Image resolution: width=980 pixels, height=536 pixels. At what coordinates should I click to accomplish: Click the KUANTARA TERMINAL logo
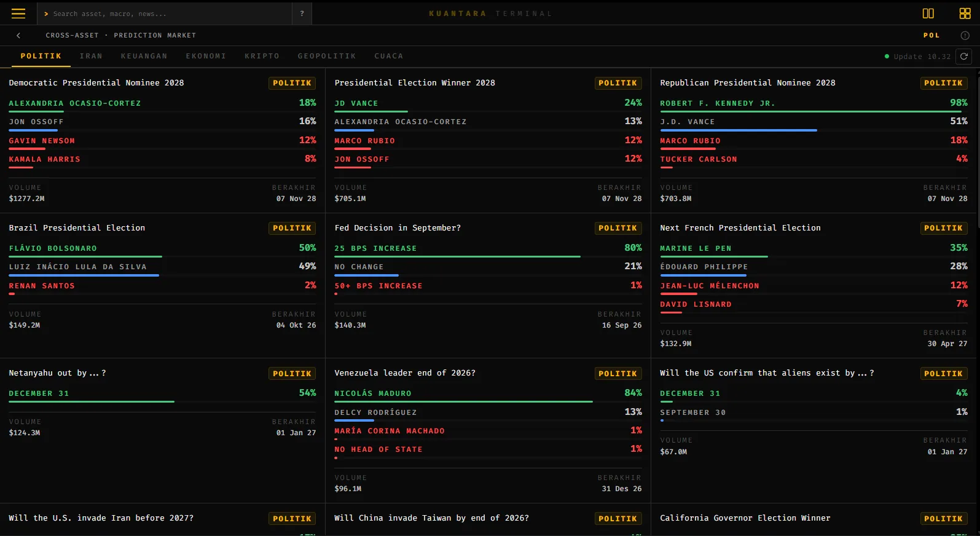point(490,14)
